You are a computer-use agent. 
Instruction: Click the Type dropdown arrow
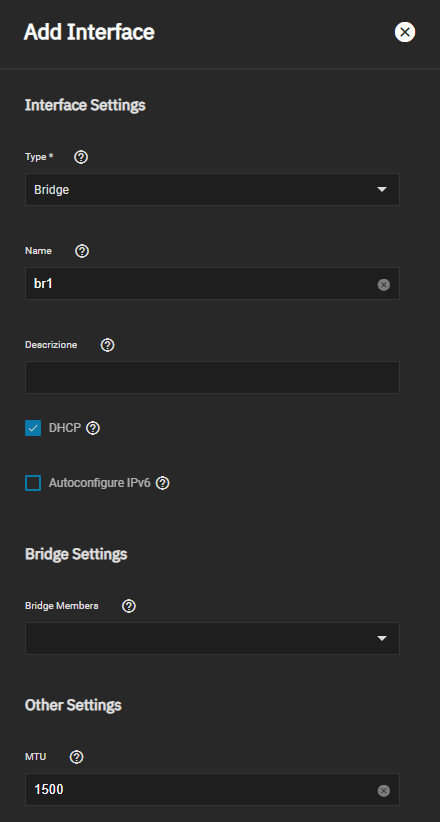[x=382, y=189]
